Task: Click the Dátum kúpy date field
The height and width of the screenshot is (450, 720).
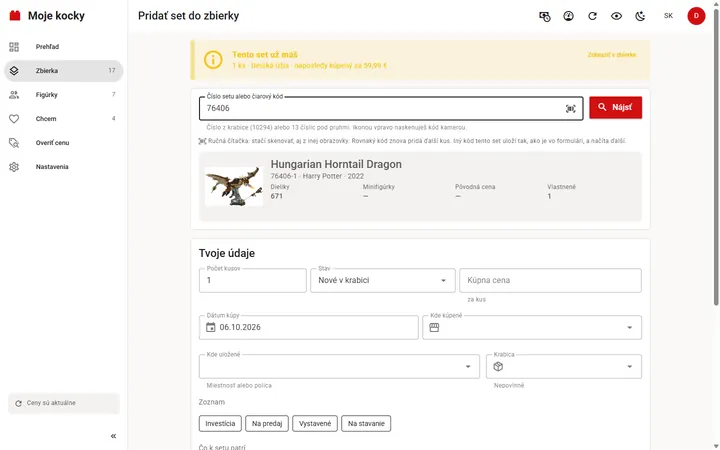Action: tap(309, 327)
